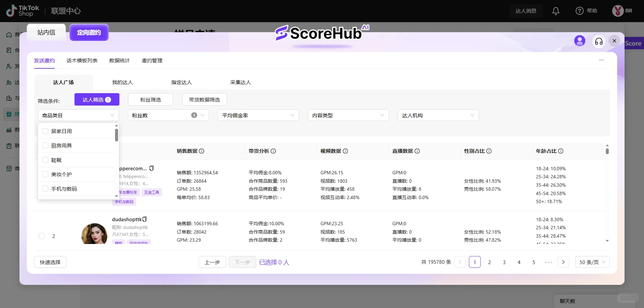The height and width of the screenshot is (308, 644).
Task: Go to page 2
Action: (489, 262)
